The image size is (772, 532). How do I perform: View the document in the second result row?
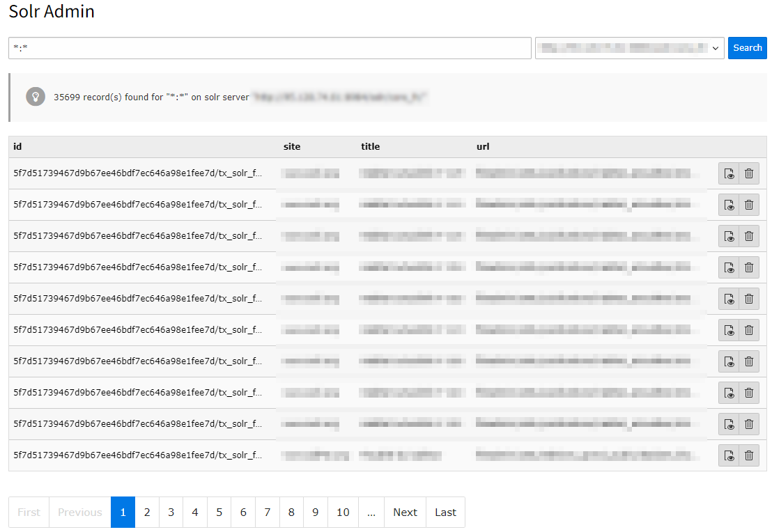pyautogui.click(x=729, y=205)
